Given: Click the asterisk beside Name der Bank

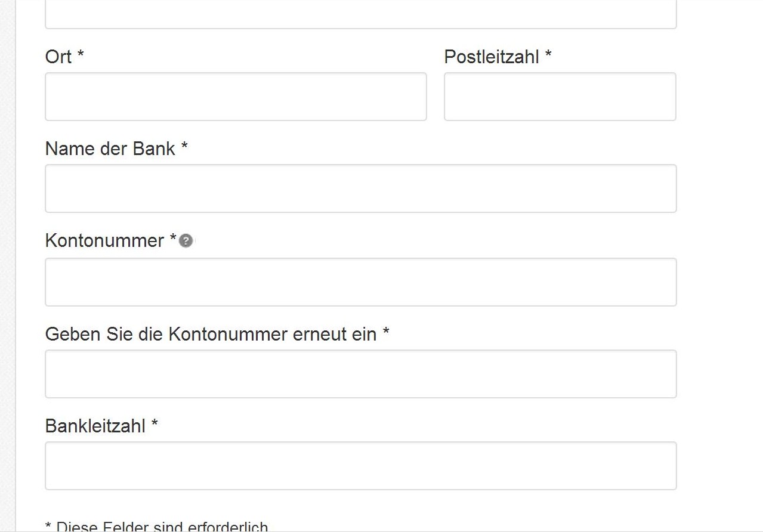Looking at the screenshot, I should [x=184, y=147].
